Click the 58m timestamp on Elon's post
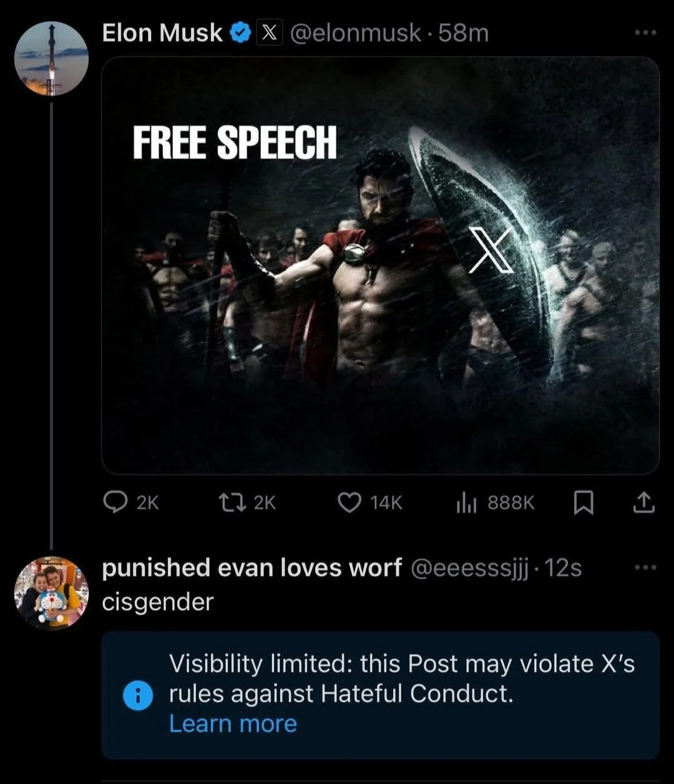The image size is (674, 784). click(464, 33)
